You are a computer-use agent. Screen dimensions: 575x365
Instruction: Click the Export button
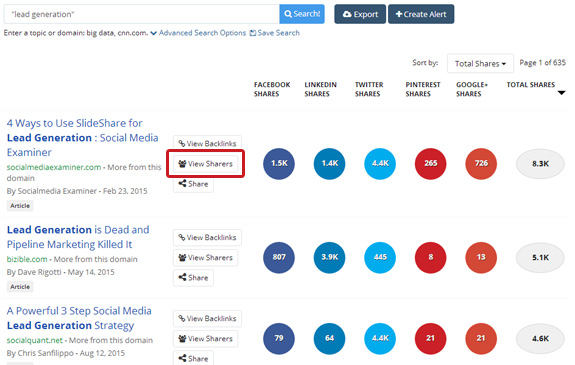[360, 14]
